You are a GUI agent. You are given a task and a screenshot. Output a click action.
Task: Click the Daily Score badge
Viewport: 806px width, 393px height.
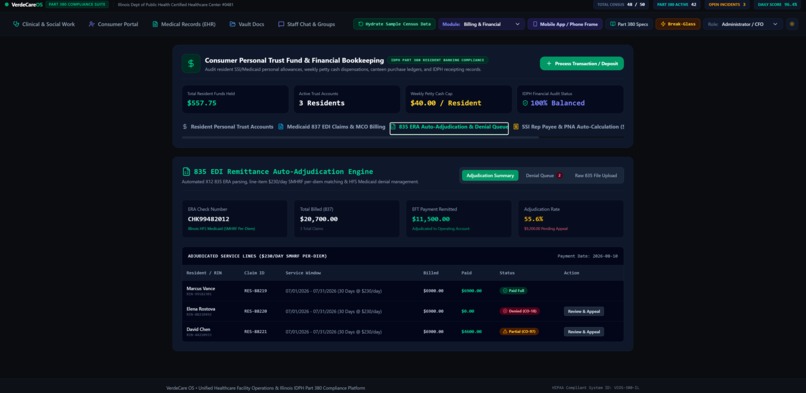pyautogui.click(x=777, y=5)
